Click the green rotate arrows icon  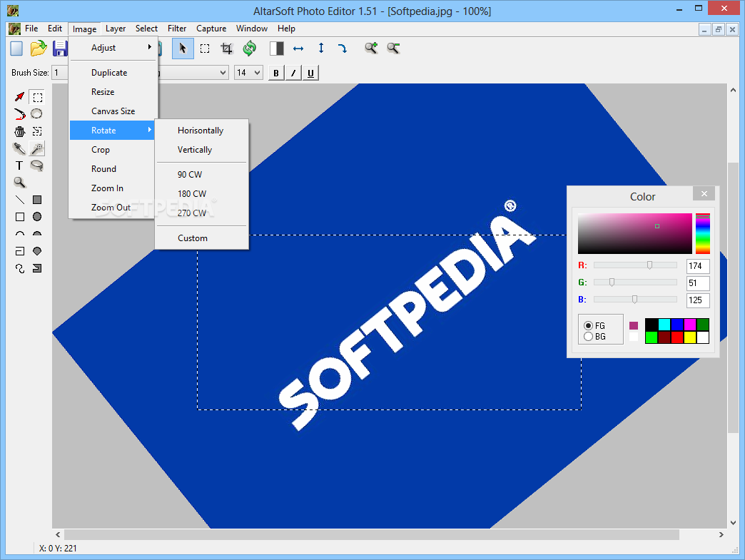[x=250, y=48]
